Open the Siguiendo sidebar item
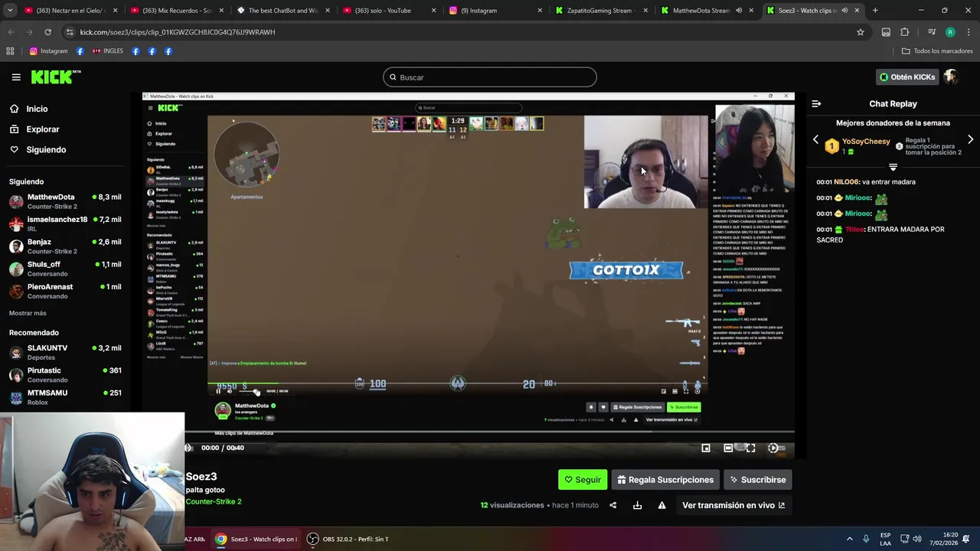980x551 pixels. pos(46,150)
